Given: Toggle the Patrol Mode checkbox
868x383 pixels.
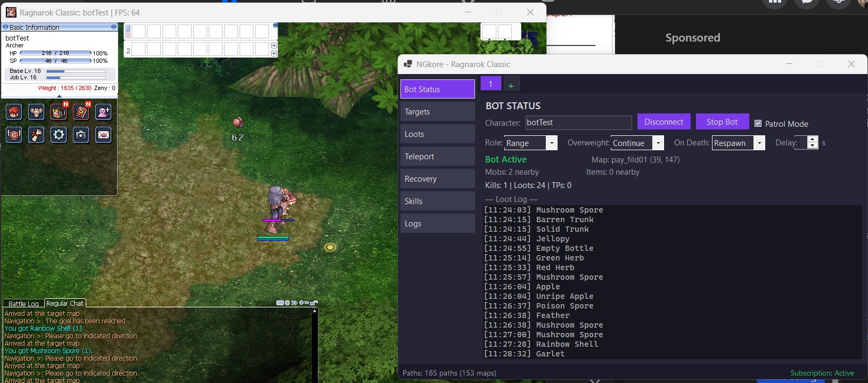Looking at the screenshot, I should (x=758, y=124).
